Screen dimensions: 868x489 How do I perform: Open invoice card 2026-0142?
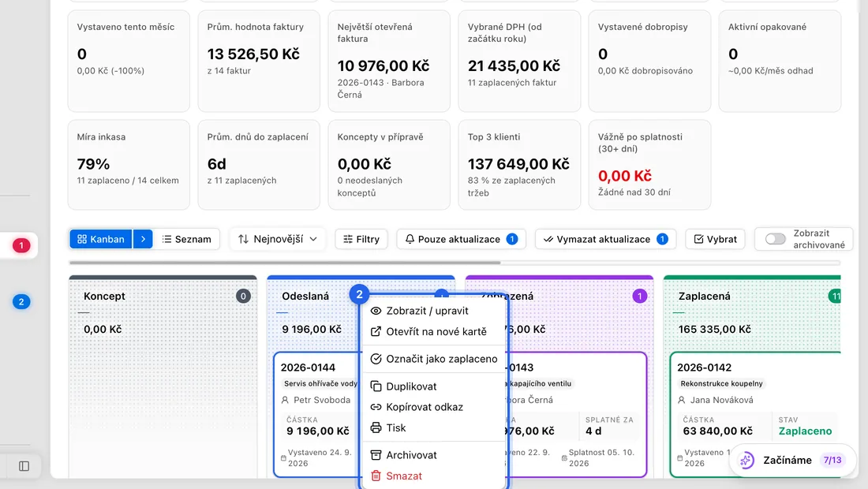coord(755,414)
